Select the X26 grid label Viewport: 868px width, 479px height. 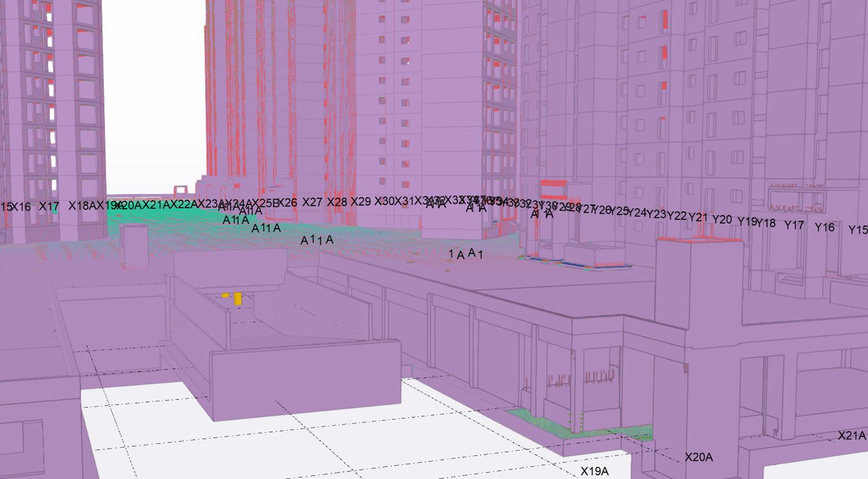[x=287, y=203]
